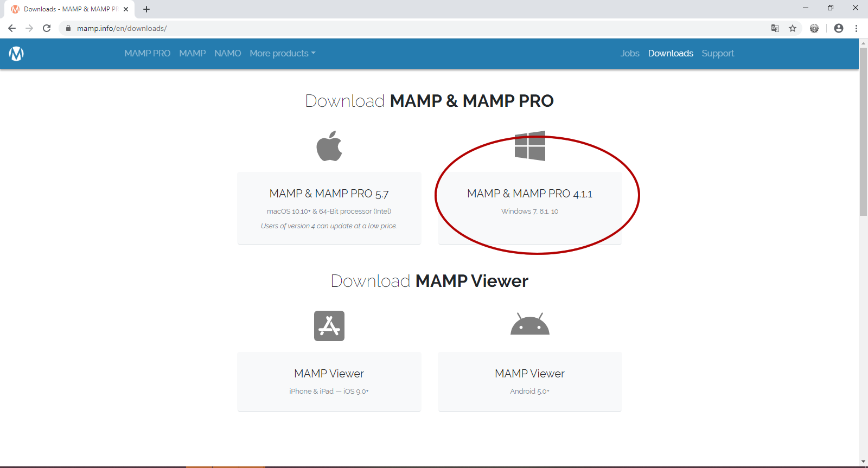Close the Downloads - MAMP tab

[x=126, y=9]
